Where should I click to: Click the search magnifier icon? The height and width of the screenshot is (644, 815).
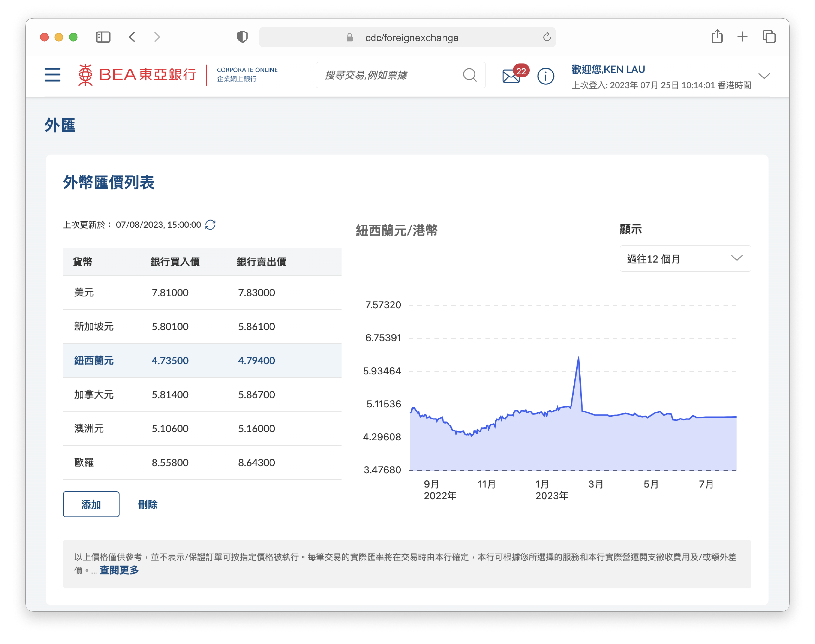(x=470, y=75)
